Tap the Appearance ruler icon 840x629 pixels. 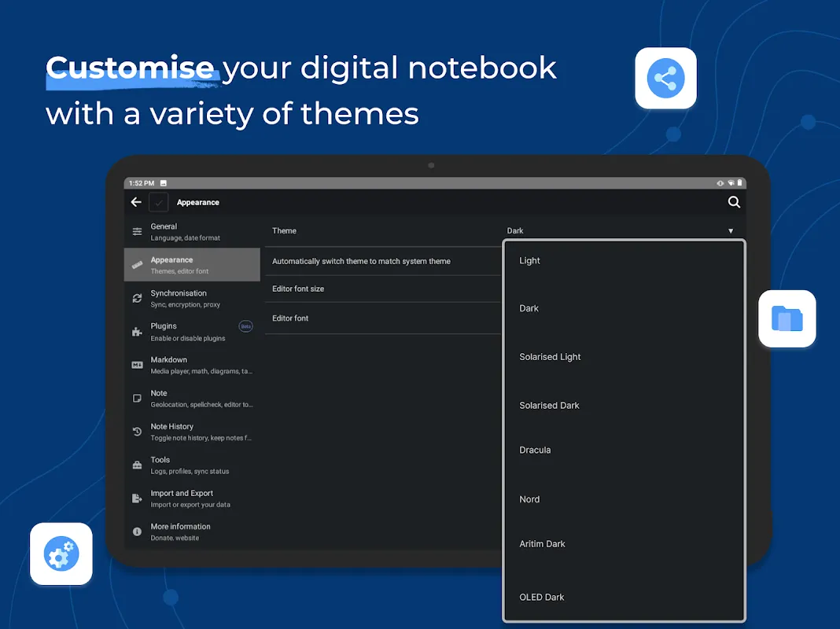137,265
